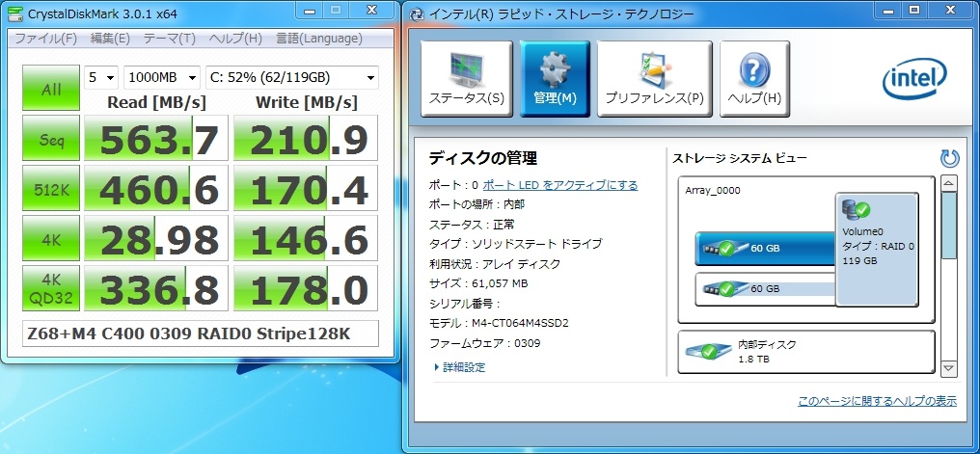This screenshot has width=980, height=454.
Task: Click the 4K QD32 write result 178.0
Action: pyautogui.click(x=306, y=288)
